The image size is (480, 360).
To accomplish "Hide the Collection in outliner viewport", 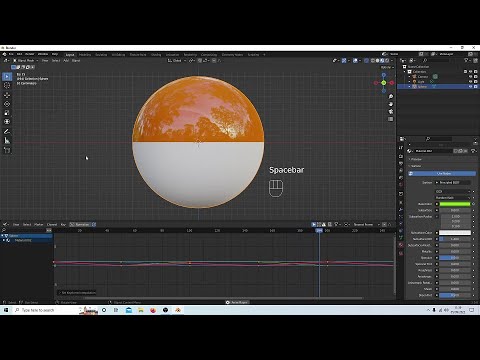I will 471,71.
